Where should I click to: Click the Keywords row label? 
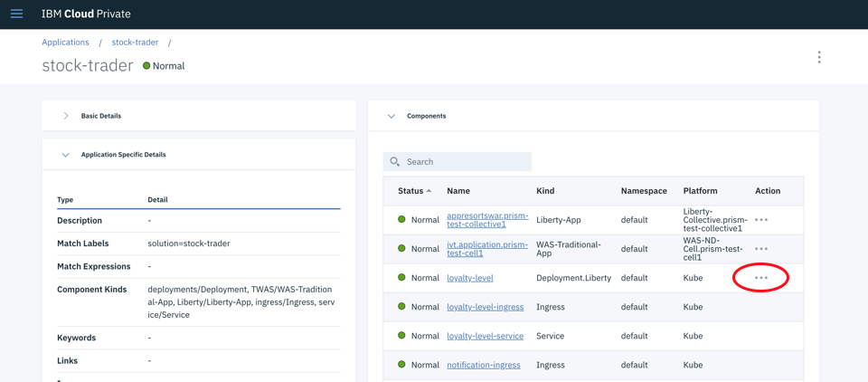click(x=76, y=338)
